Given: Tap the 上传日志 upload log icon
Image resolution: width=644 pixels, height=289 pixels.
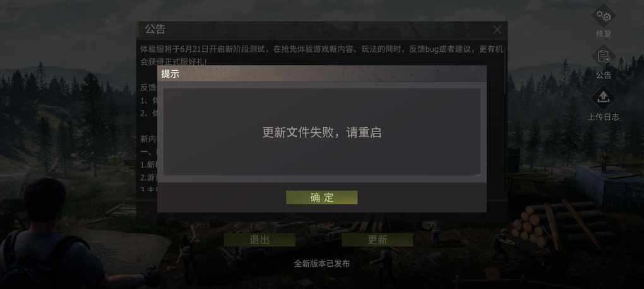Looking at the screenshot, I should click(604, 98).
